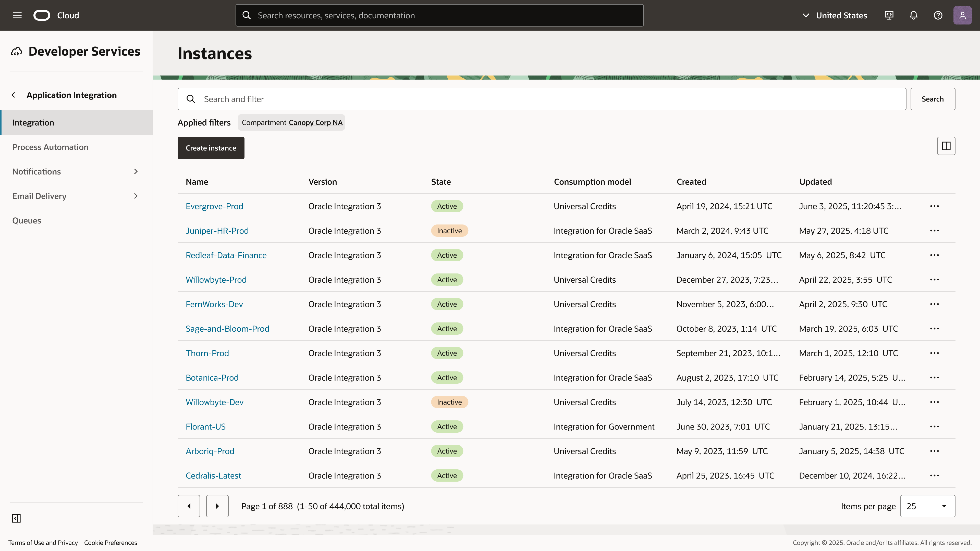Click the Oracle Cloud logo
980x551 pixels.
pos(42,15)
